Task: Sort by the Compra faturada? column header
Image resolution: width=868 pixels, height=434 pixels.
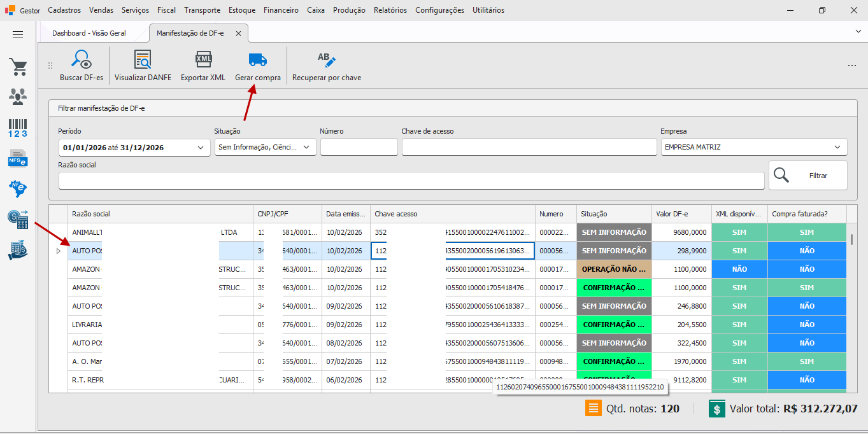Action: click(807, 214)
